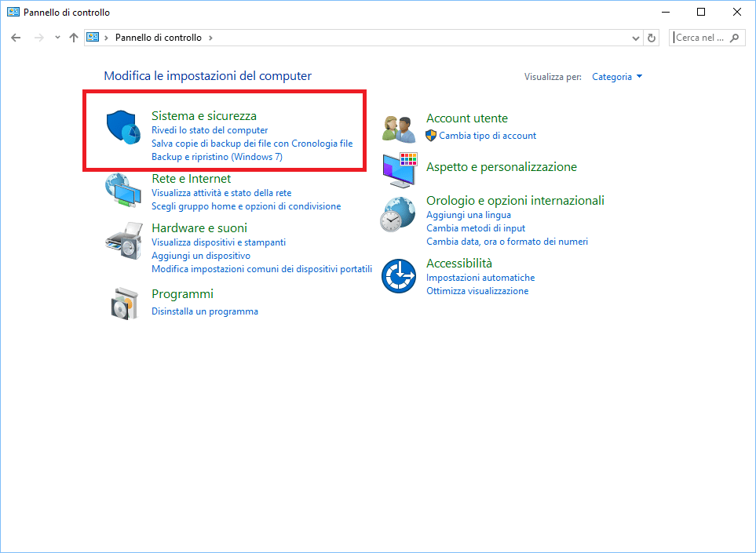Expand the chevron before Pannello di controllo breadcrumb
The height and width of the screenshot is (553, 756).
tap(106, 38)
